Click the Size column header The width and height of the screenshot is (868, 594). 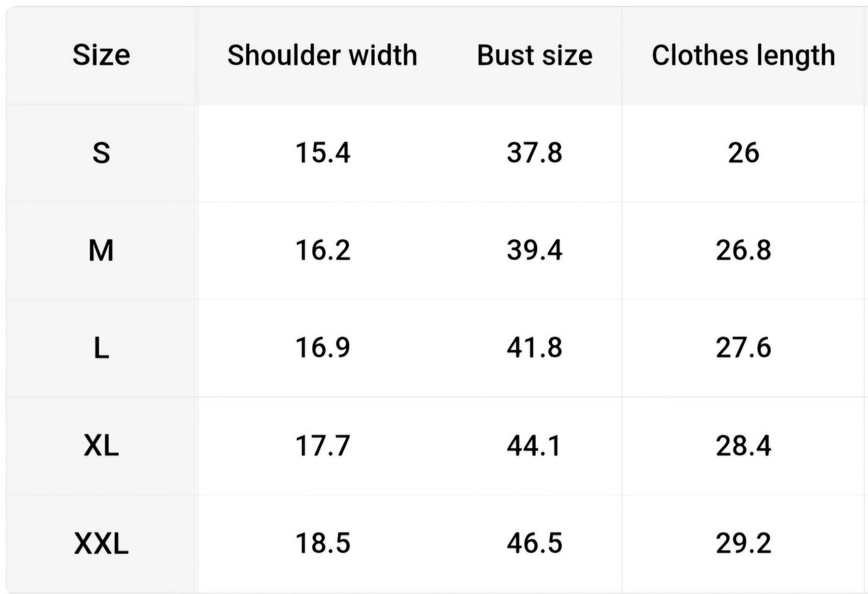[101, 55]
